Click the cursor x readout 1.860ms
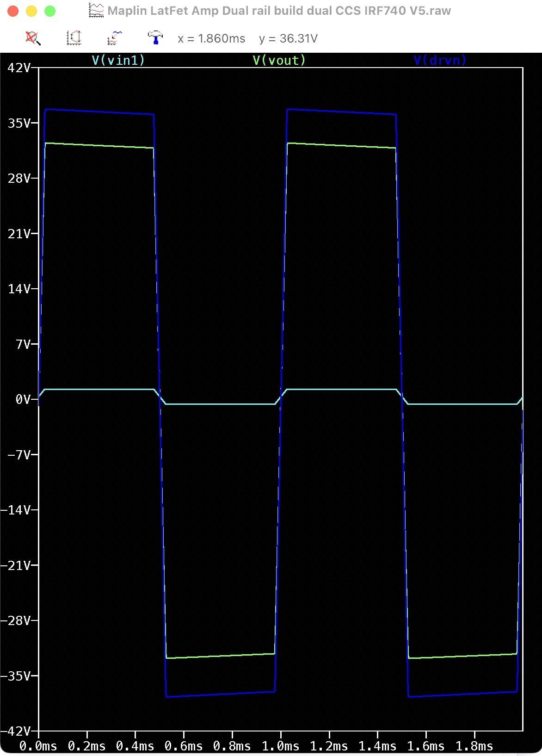Image resolution: width=542 pixels, height=756 pixels. coord(211,38)
